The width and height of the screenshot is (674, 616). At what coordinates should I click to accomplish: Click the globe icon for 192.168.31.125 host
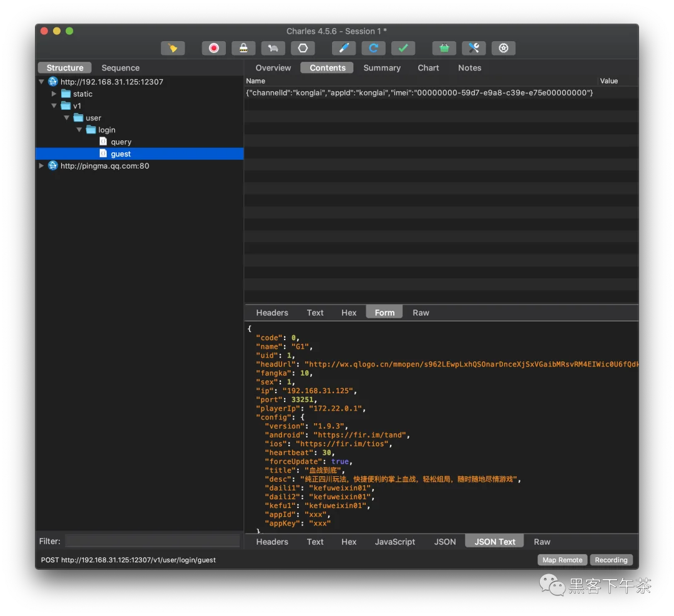tap(53, 82)
